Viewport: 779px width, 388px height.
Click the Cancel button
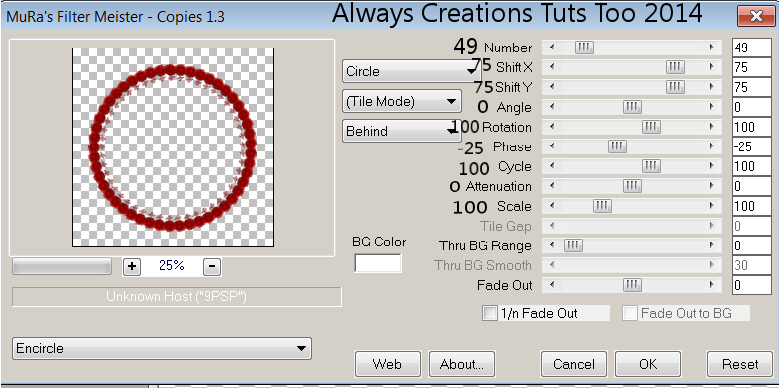pyautogui.click(x=574, y=364)
